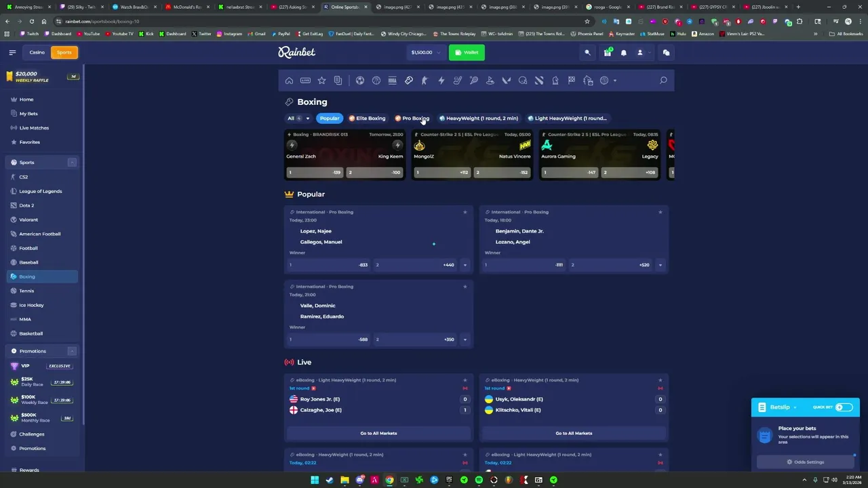Favorite the Roy Jones Jr. live match star
Viewport: 868px width, 488px height.
pyautogui.click(x=465, y=380)
